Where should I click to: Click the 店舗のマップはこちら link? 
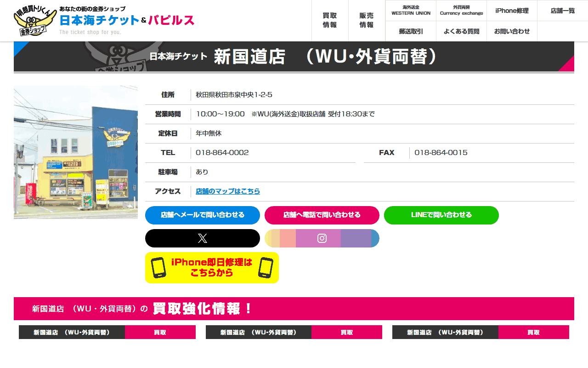[228, 191]
